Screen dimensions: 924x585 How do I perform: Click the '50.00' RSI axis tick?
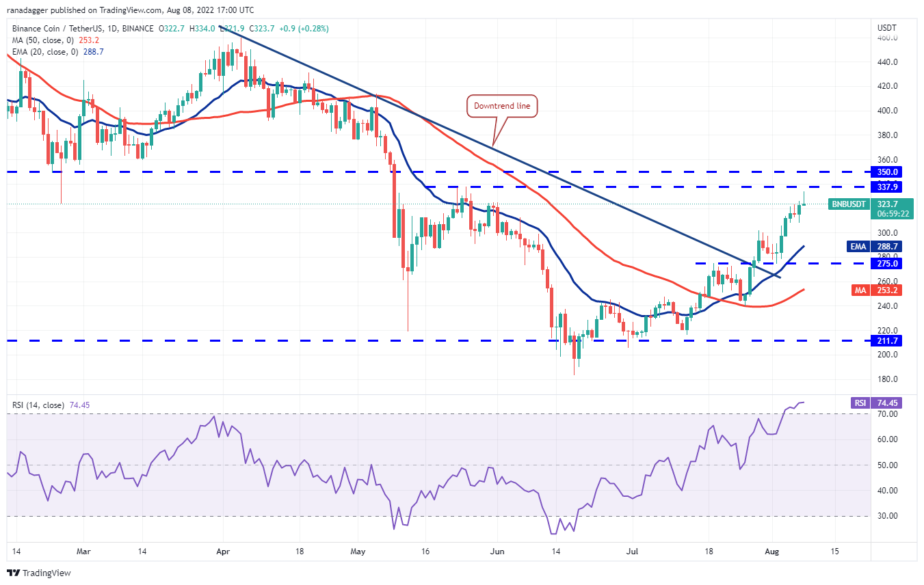coord(888,465)
